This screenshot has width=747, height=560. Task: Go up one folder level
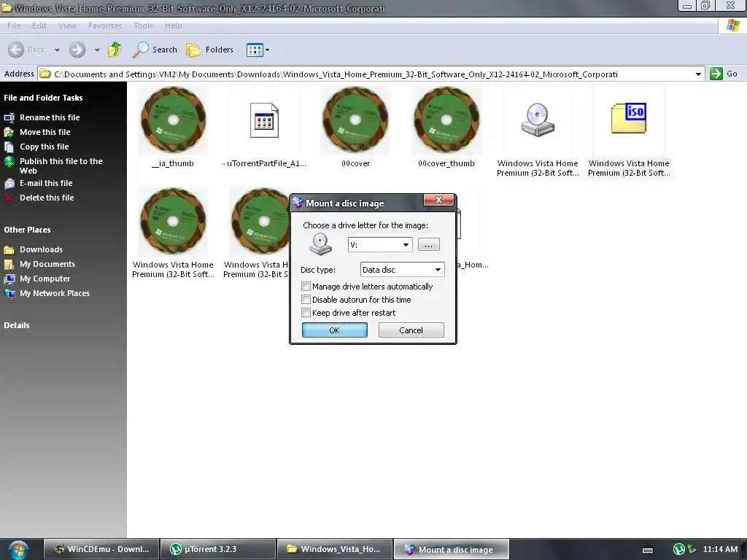[115, 50]
